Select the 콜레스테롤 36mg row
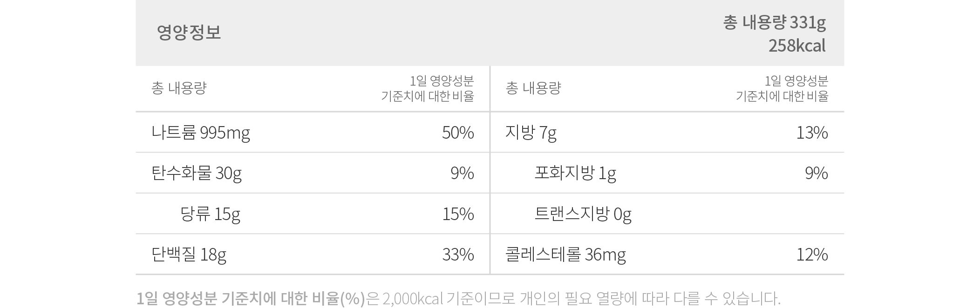980x308 pixels. (x=667, y=254)
